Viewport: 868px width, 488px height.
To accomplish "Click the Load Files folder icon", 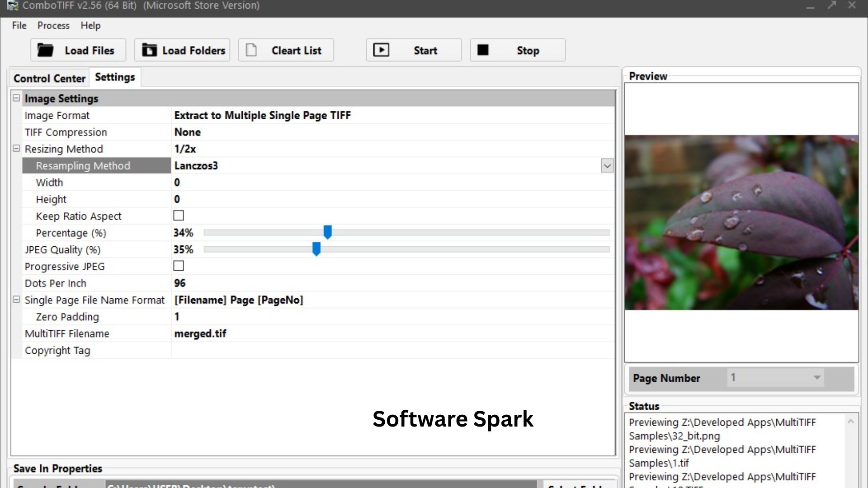I will tap(45, 50).
